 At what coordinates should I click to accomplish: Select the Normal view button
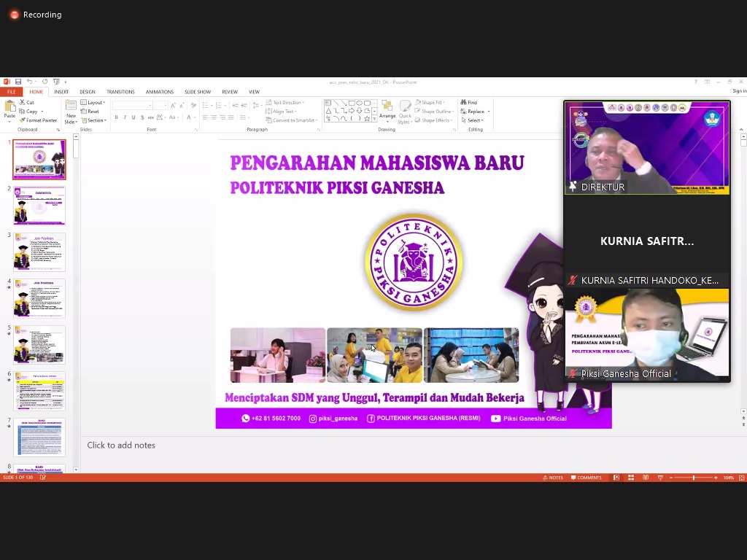pyautogui.click(x=616, y=478)
